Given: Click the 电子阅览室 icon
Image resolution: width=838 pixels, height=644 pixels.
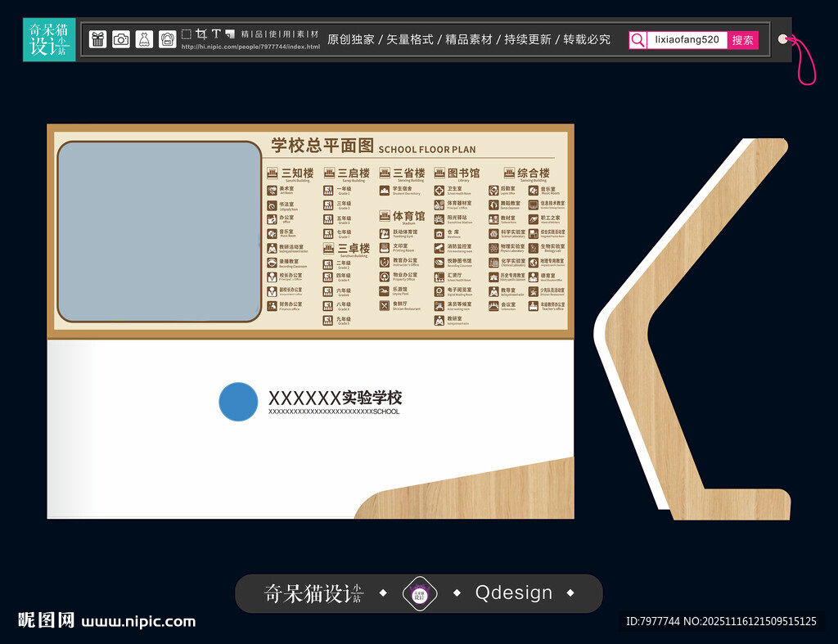Looking at the screenshot, I should click(439, 292).
